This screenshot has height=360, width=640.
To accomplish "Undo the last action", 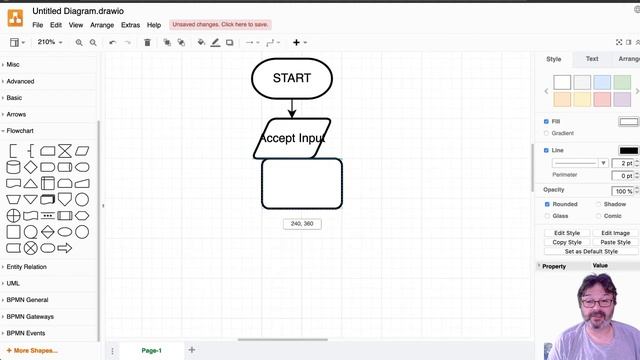I will (x=113, y=42).
